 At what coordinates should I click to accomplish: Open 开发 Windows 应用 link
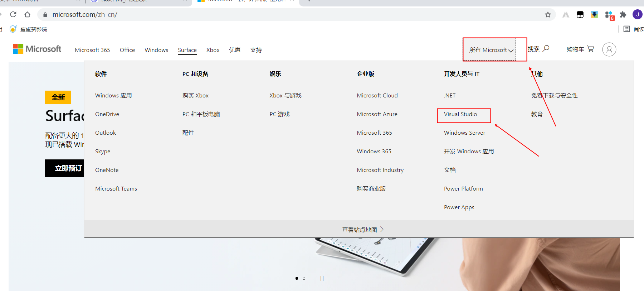point(469,151)
